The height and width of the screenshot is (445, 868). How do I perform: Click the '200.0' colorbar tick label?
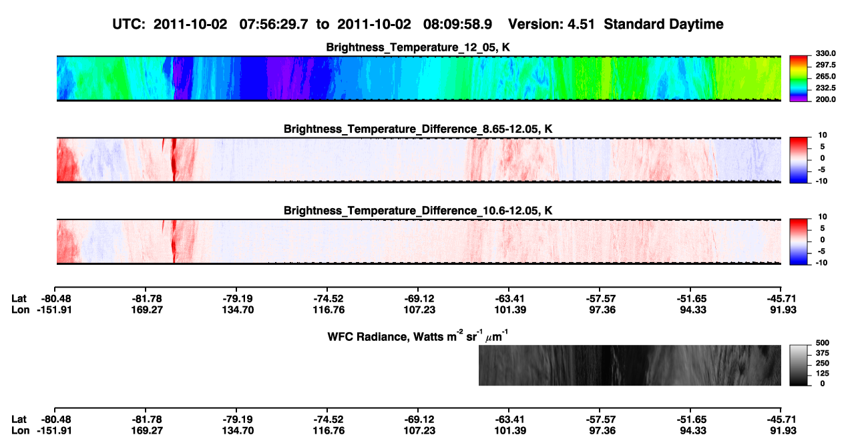coord(825,99)
